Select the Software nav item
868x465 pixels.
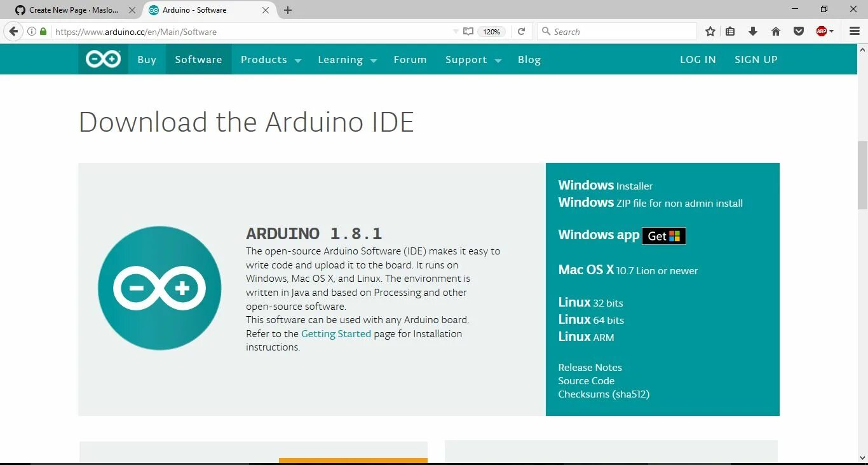click(x=198, y=59)
